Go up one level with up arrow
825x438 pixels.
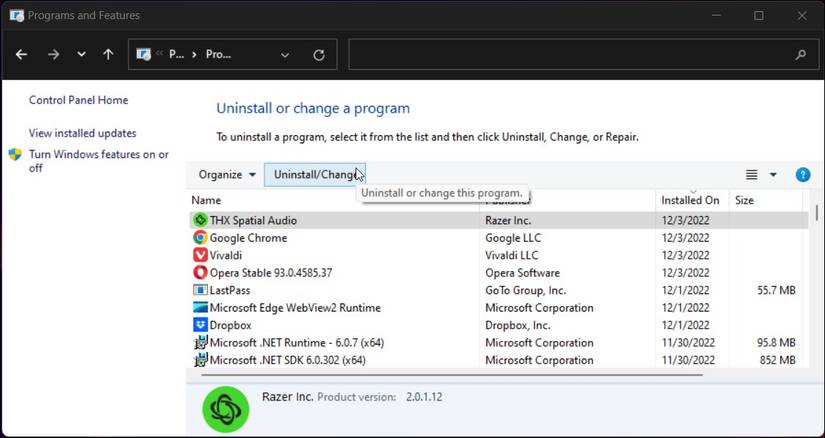(x=108, y=54)
